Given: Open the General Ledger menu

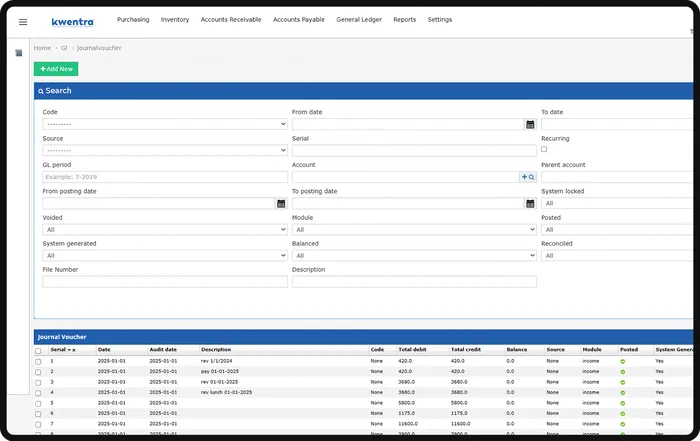Looking at the screenshot, I should (x=359, y=20).
